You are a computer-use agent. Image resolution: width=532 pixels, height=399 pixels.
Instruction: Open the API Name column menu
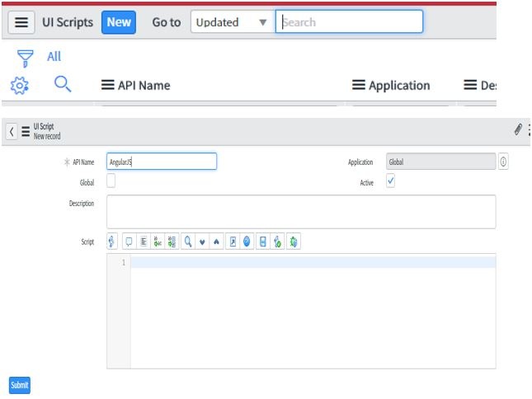107,85
